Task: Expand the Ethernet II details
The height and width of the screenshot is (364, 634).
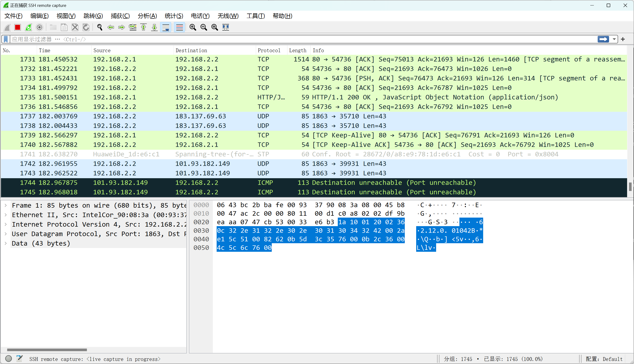Action: tap(6, 215)
